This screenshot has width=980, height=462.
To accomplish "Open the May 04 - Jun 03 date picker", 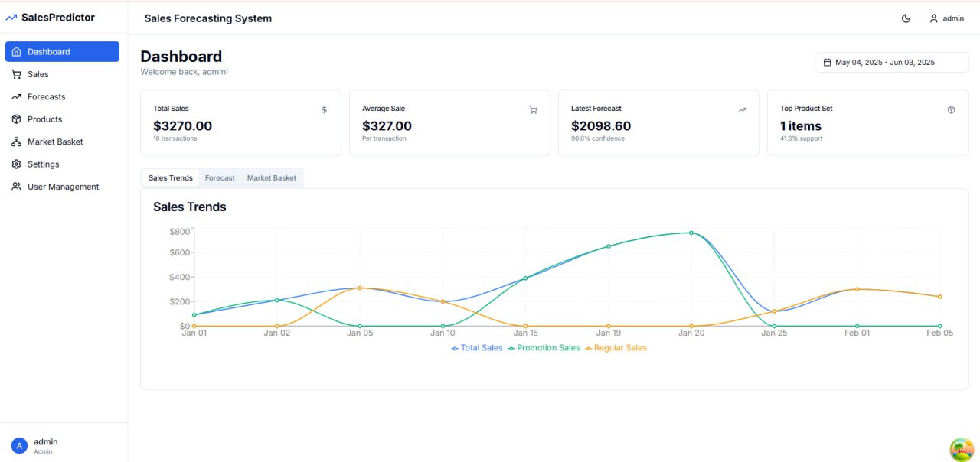I will click(890, 62).
